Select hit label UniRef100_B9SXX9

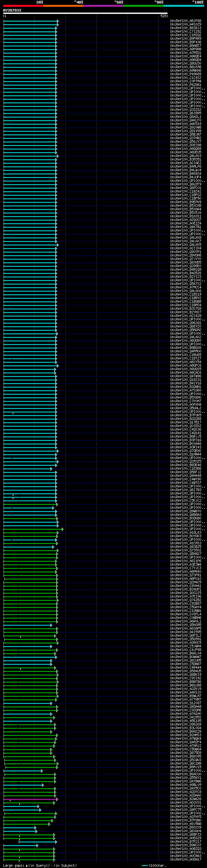tap(186, 827)
